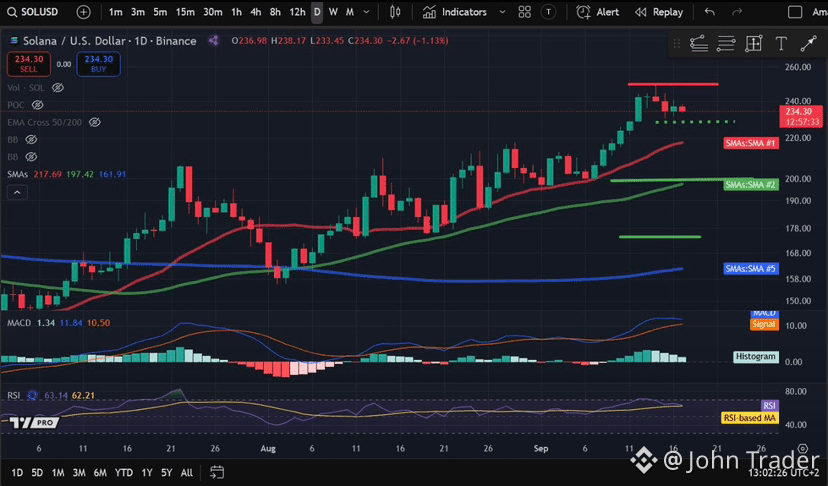Select the 30m timeframe
Viewport: 828px width, 486px height.
tap(213, 12)
